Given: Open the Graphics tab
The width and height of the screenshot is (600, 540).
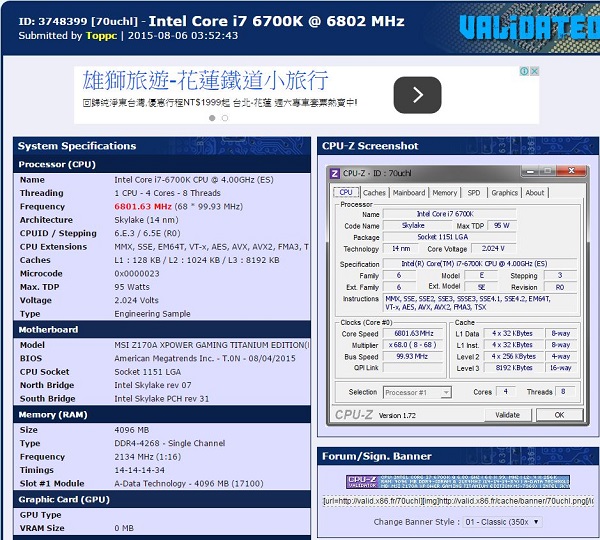Looking at the screenshot, I should (504, 193).
